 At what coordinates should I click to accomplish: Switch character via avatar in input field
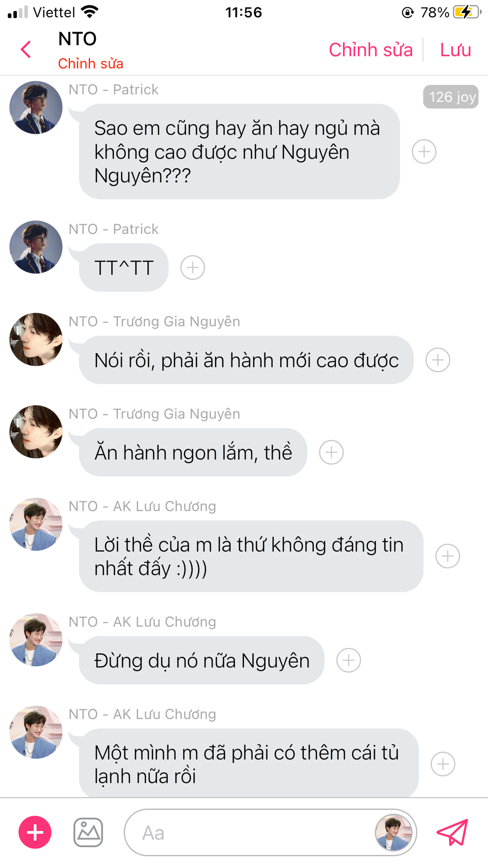(x=394, y=832)
